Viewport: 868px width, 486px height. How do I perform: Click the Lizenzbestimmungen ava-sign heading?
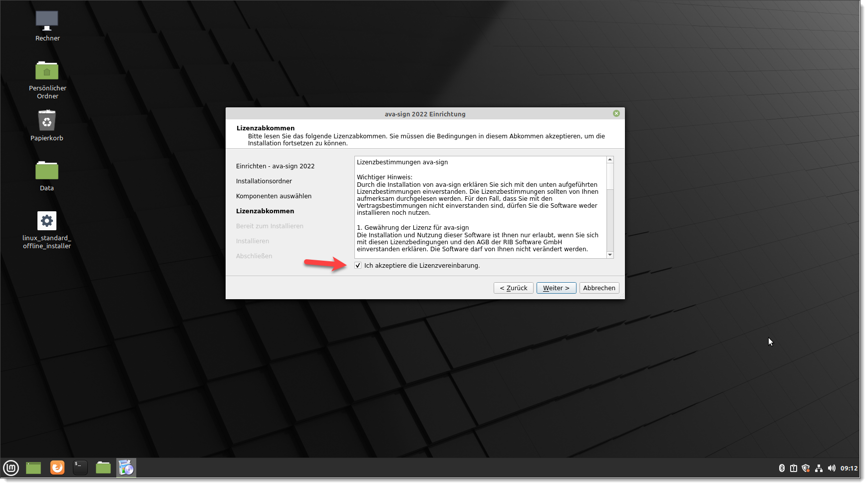tap(402, 162)
